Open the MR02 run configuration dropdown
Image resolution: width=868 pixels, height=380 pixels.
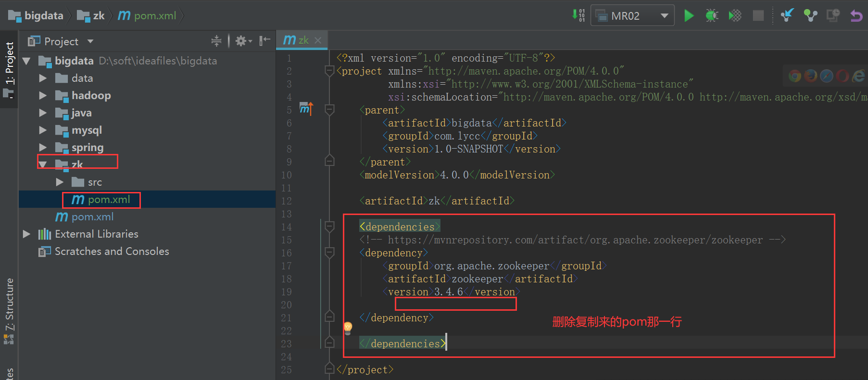tap(632, 15)
